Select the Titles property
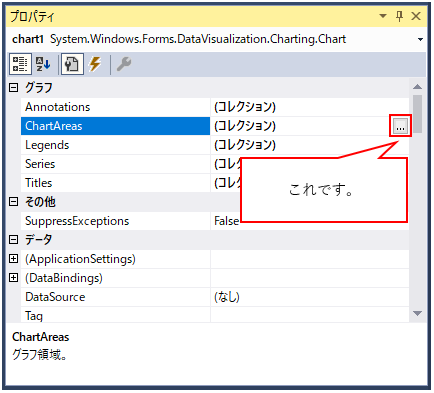 click(115, 183)
